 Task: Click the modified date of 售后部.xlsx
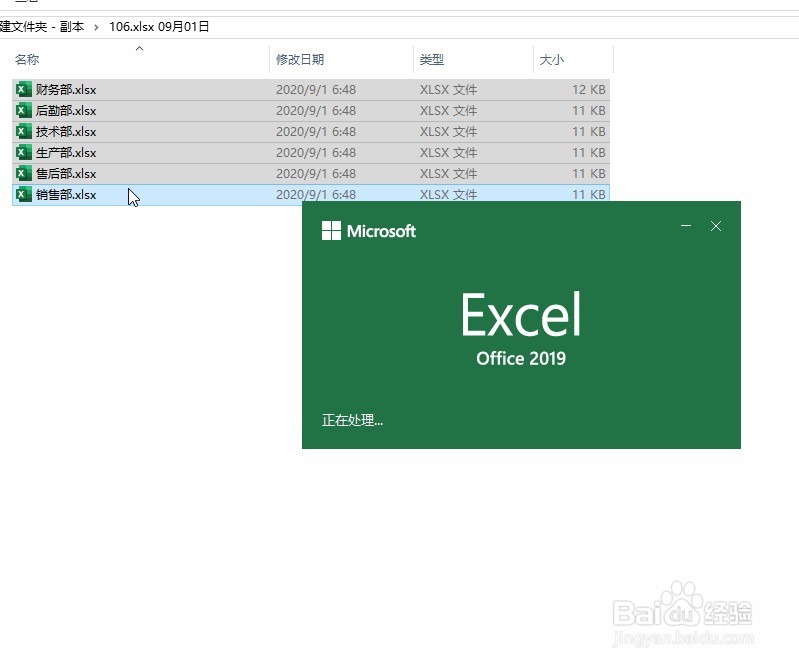tap(316, 173)
